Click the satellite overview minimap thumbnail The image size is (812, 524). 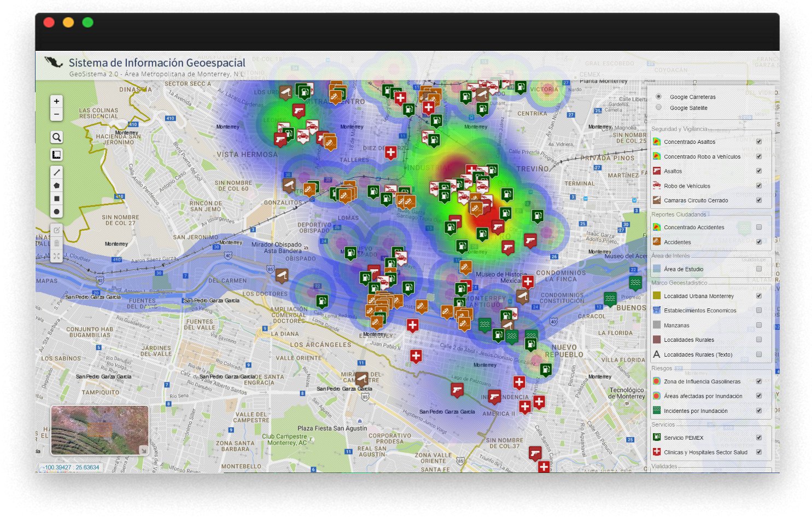(100, 430)
